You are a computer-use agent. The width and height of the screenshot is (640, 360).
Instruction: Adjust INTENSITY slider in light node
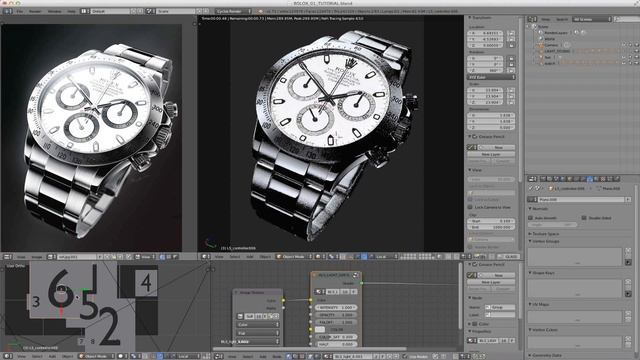(336, 307)
